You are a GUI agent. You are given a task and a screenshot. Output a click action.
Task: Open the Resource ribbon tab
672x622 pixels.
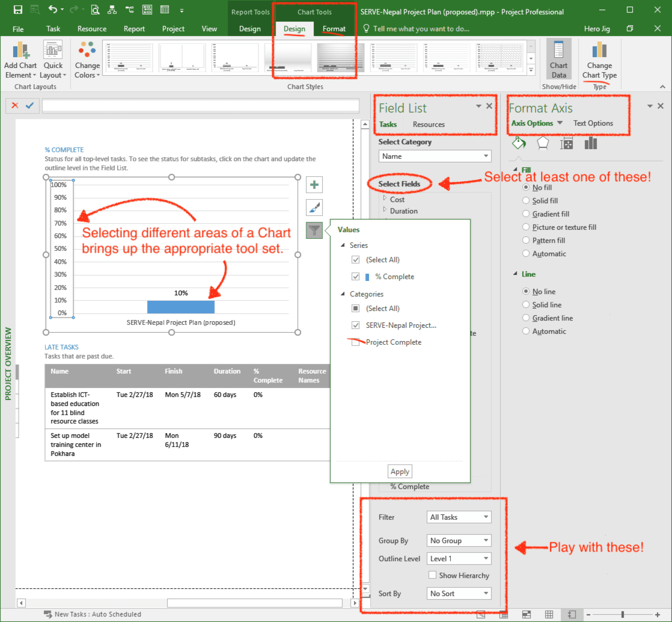[x=92, y=29]
